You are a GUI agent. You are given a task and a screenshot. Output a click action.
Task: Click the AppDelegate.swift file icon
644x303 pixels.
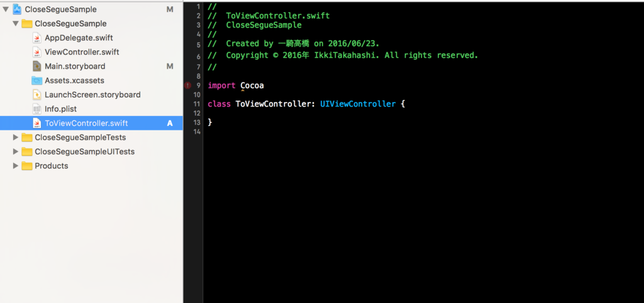(x=37, y=38)
